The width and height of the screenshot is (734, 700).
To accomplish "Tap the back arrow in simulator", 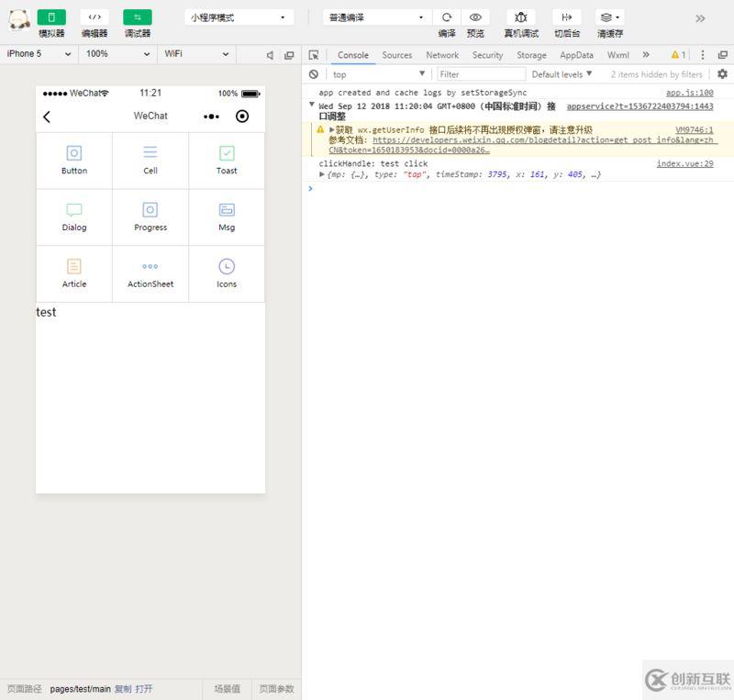I will pyautogui.click(x=47, y=117).
